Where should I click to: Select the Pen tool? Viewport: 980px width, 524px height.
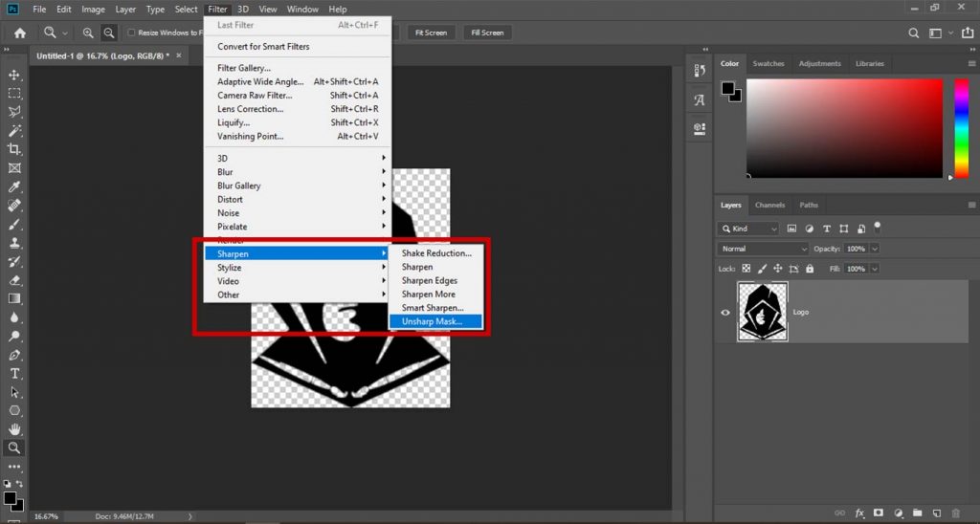(x=13, y=355)
